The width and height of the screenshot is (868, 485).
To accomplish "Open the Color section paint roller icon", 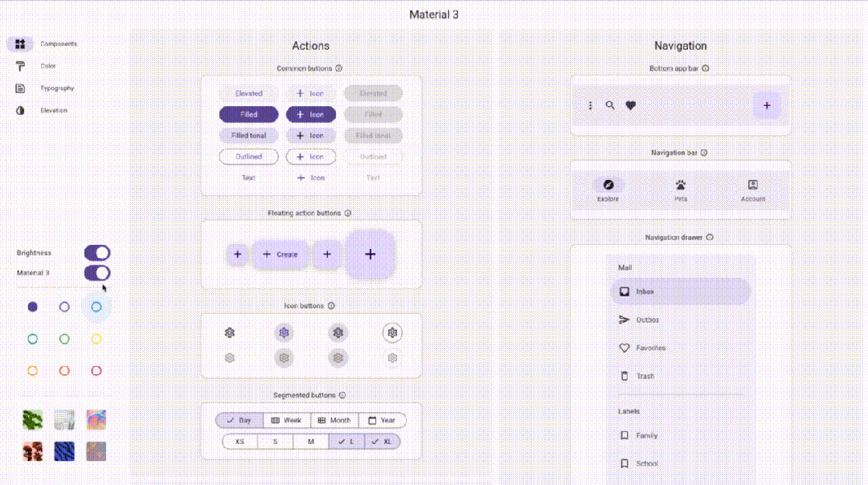I will click(x=20, y=66).
